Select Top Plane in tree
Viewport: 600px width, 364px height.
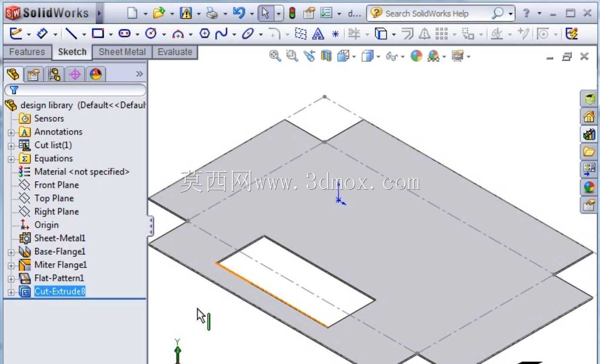click(54, 198)
